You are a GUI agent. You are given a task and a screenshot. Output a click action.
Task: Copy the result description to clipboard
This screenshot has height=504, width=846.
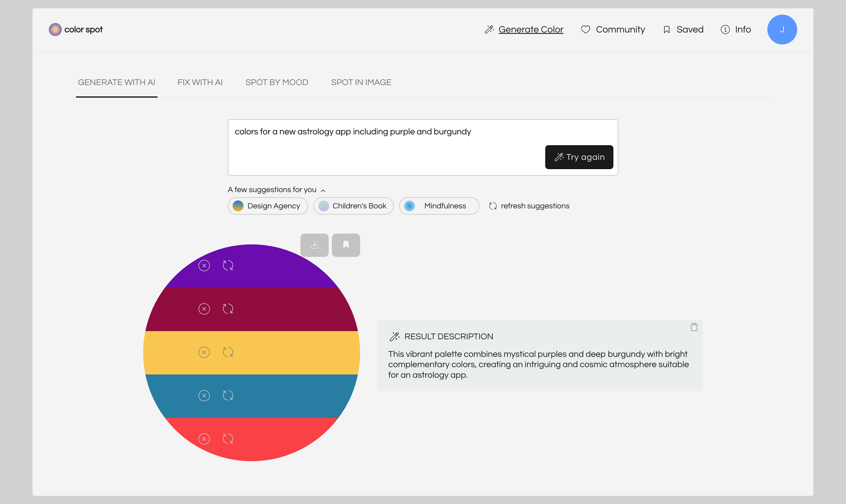[694, 327]
